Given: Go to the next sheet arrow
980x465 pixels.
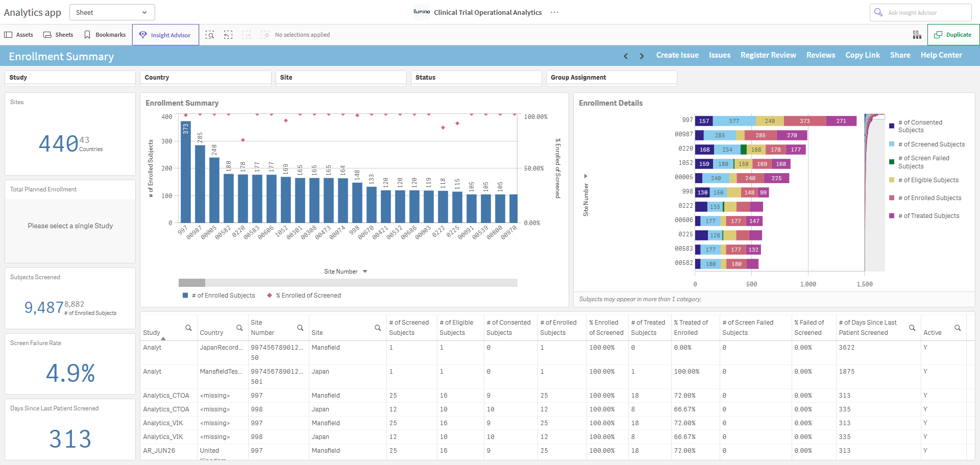Looking at the screenshot, I should click(642, 56).
